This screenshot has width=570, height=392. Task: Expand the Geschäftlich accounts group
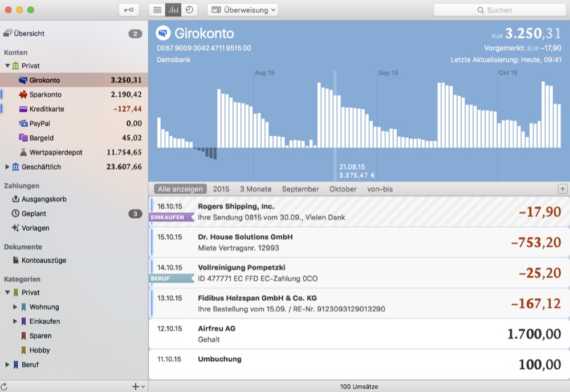click(x=7, y=167)
